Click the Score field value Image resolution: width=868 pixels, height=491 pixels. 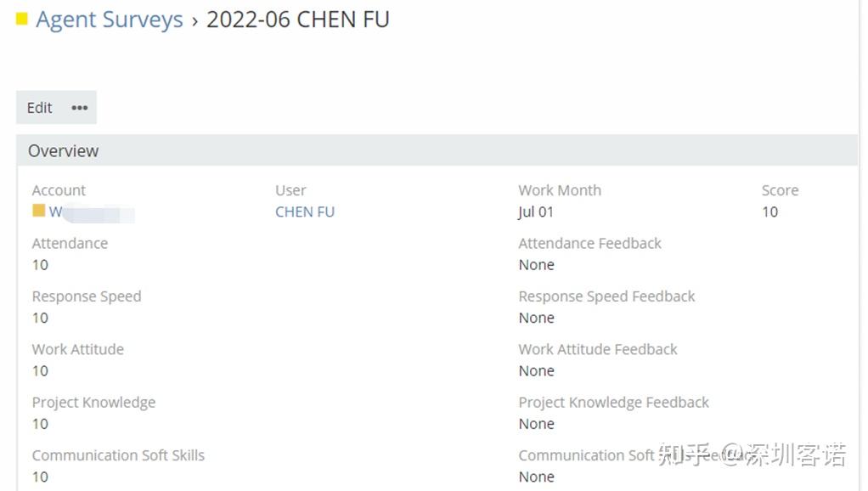pyautogui.click(x=769, y=212)
